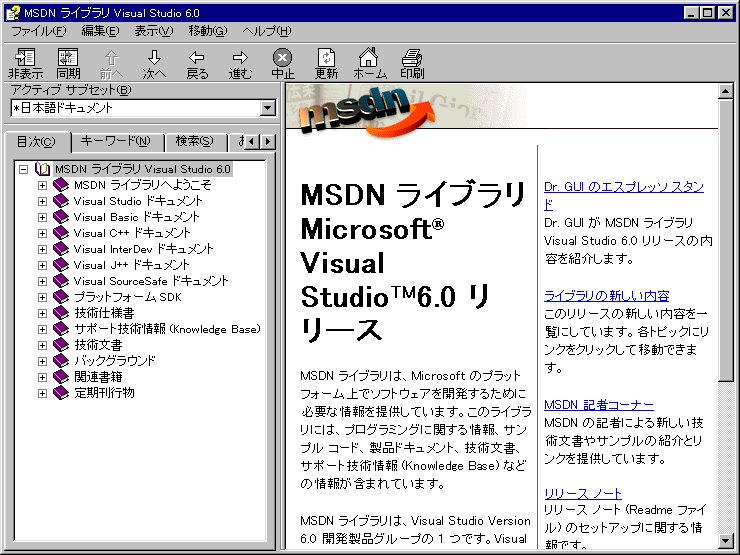Expand the MSDN ライブラリへようこそ node
Screen dimensions: 740x555
coord(42,185)
